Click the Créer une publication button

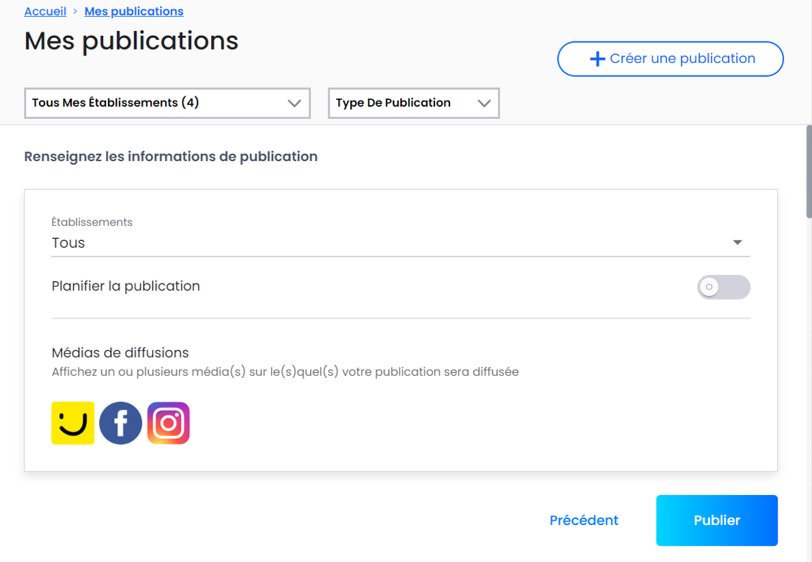coord(670,59)
